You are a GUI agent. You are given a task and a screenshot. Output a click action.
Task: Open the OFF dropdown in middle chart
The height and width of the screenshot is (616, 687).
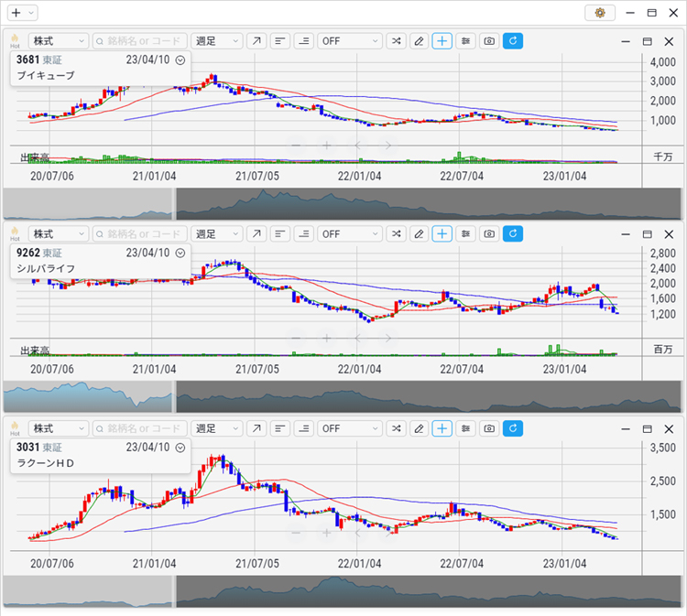click(x=349, y=233)
